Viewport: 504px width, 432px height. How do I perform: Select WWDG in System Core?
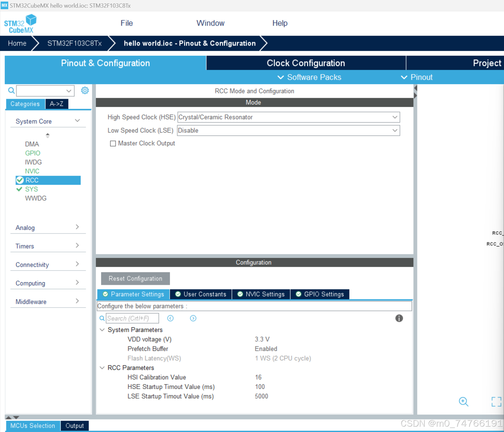click(x=35, y=198)
